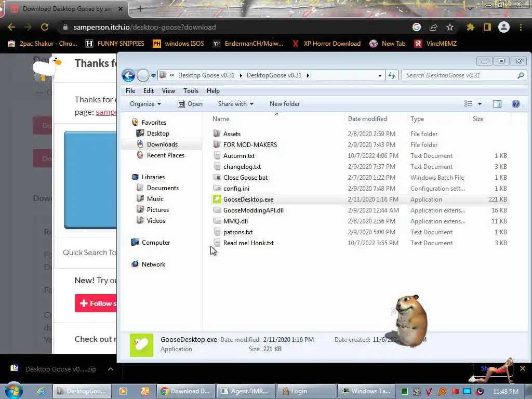Open Pictures library

pyautogui.click(x=158, y=210)
